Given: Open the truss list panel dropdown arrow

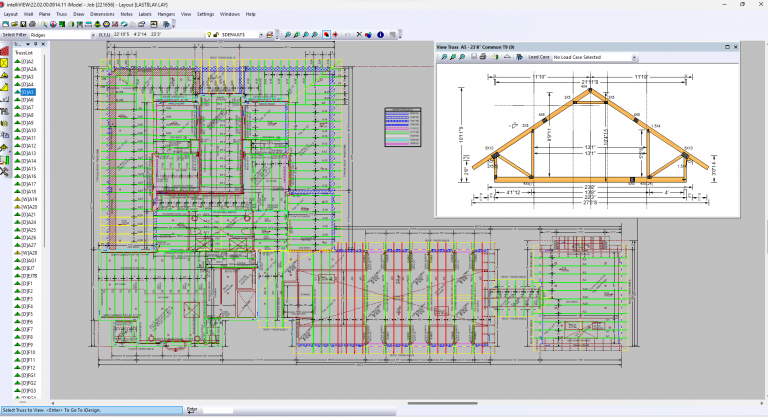Looking at the screenshot, I should click(28, 44).
